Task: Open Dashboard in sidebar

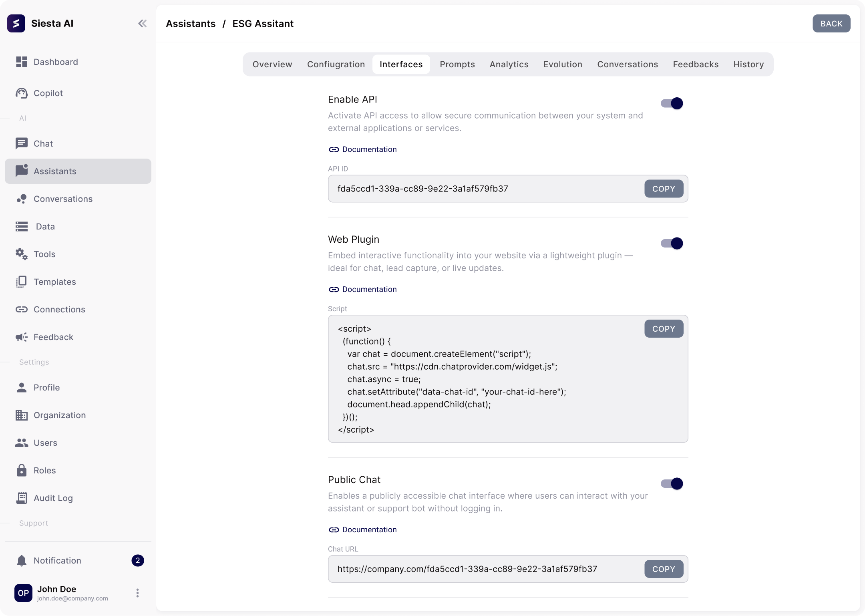Action: pos(78,62)
